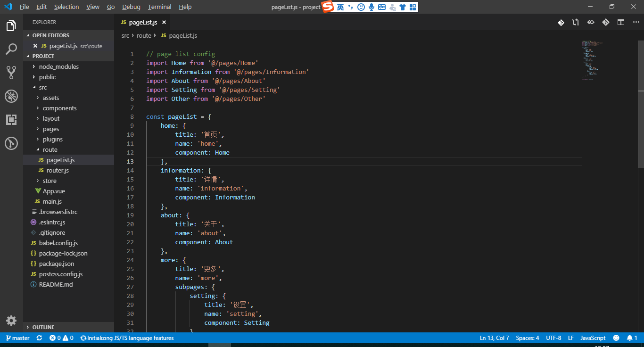Click the IME account avatar icon

pyautogui.click(x=392, y=7)
